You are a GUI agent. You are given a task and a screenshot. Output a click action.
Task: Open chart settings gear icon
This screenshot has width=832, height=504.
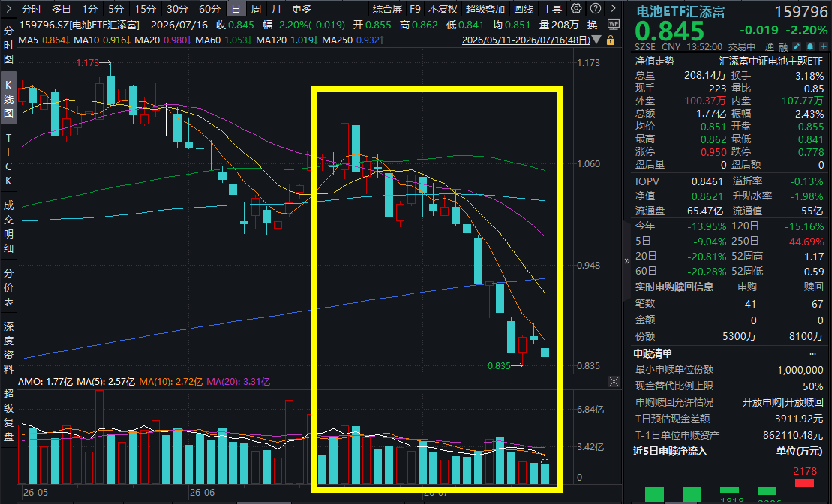click(576, 8)
